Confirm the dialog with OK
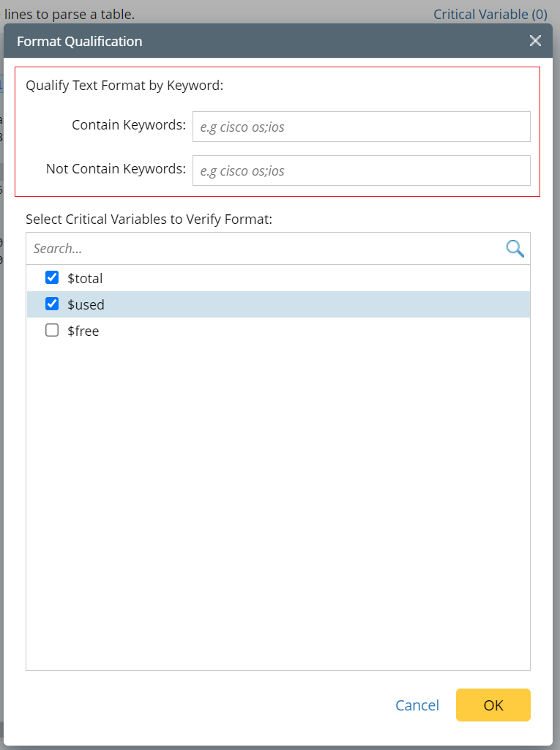The width and height of the screenshot is (560, 750). (x=493, y=705)
